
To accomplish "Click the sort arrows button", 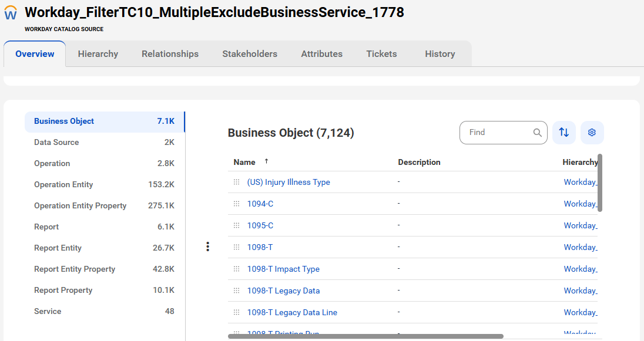I will (x=564, y=133).
